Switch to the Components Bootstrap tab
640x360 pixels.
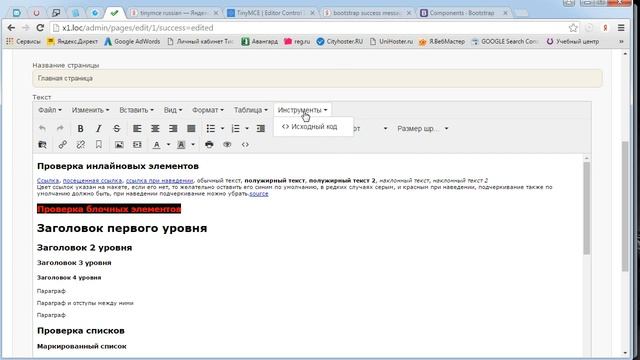click(x=464, y=13)
